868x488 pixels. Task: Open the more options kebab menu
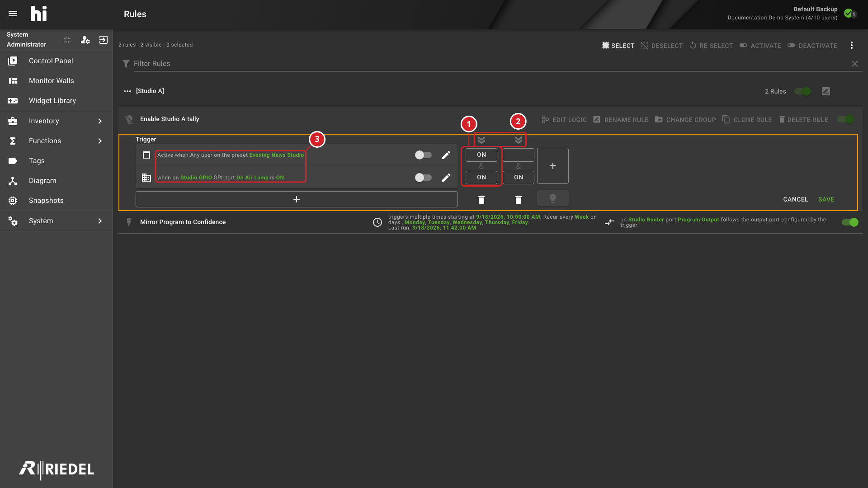click(x=852, y=45)
